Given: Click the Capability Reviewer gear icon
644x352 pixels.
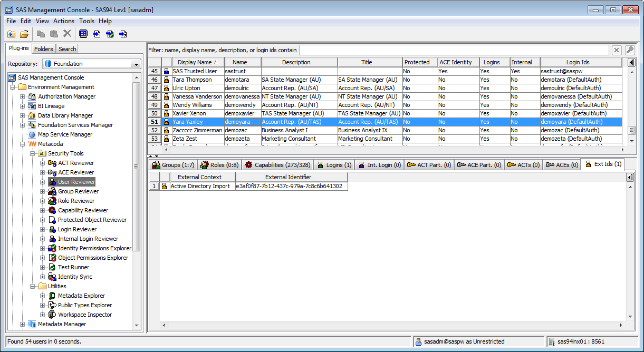Looking at the screenshot, I should click(52, 210).
